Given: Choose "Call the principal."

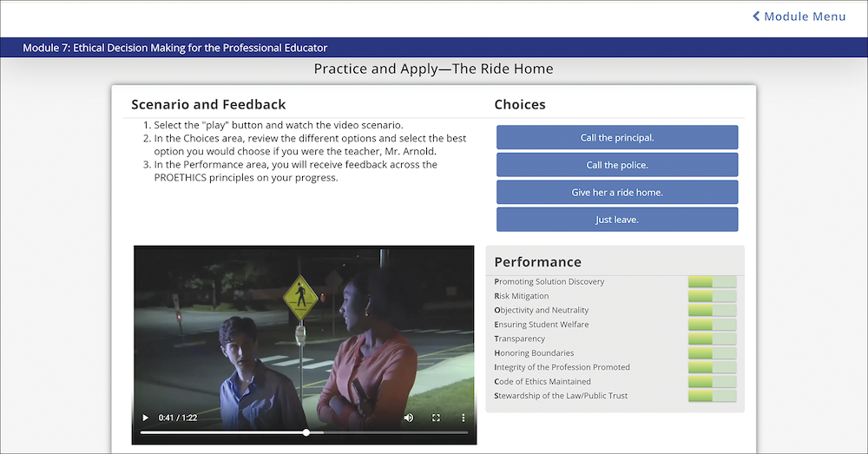Looking at the screenshot, I should coord(617,137).
